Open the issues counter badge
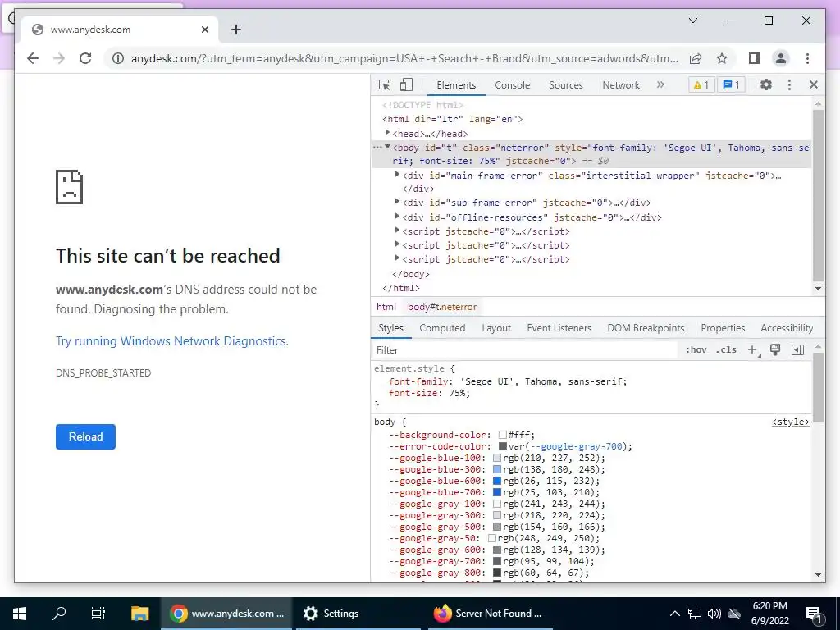840x630 pixels. [x=731, y=84]
